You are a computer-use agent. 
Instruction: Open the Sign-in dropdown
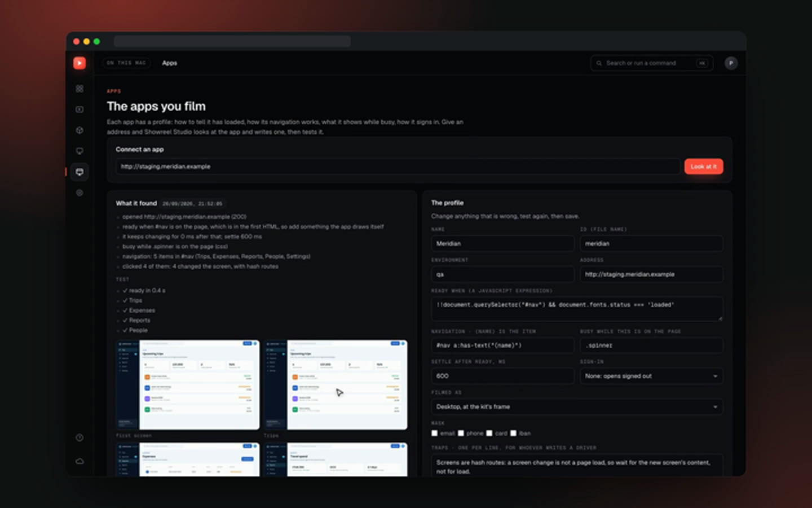click(651, 376)
